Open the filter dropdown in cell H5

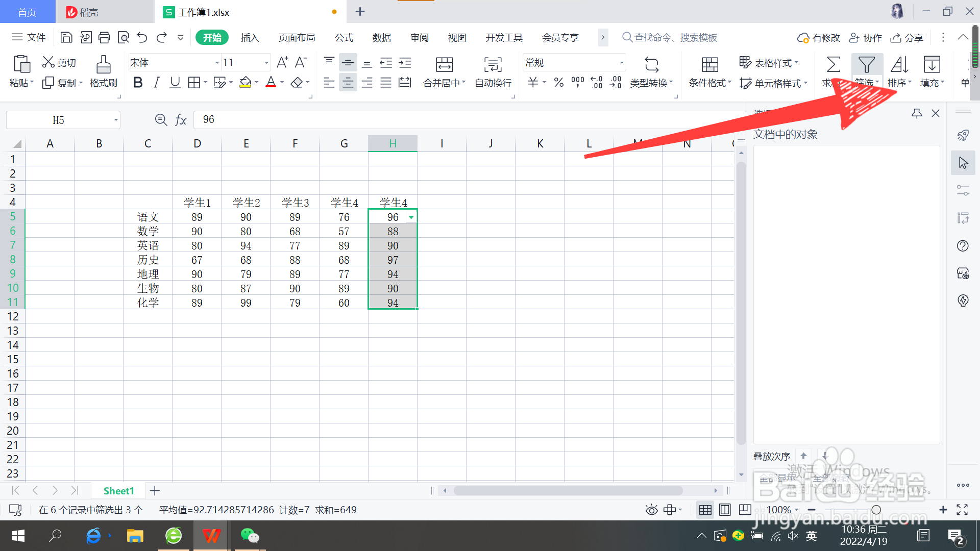411,217
